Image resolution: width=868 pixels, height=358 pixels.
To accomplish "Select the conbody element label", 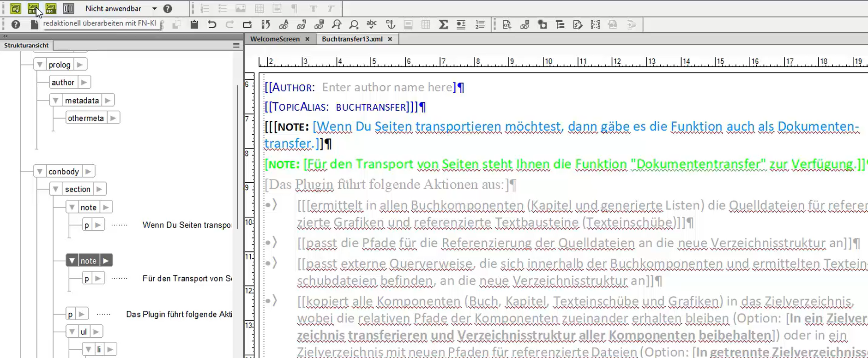I will [64, 172].
